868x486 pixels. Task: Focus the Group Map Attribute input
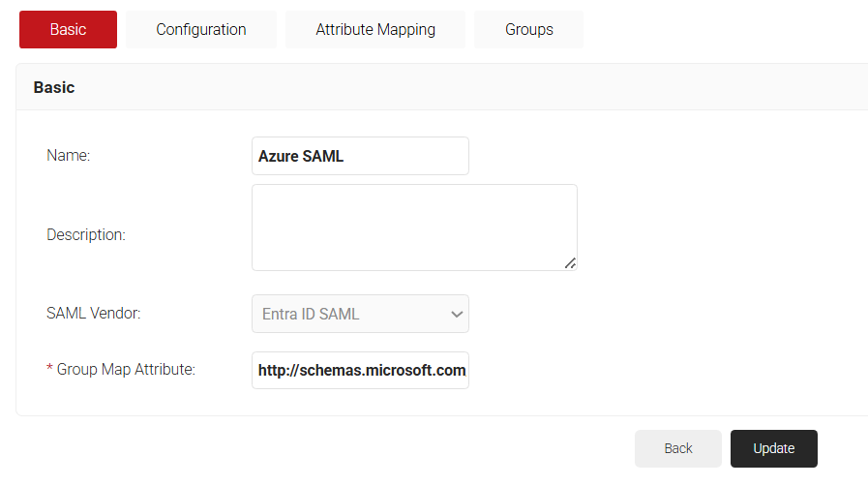point(360,370)
